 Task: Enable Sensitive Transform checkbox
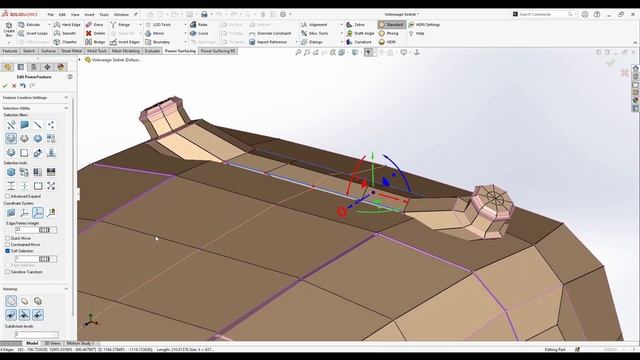point(7,272)
